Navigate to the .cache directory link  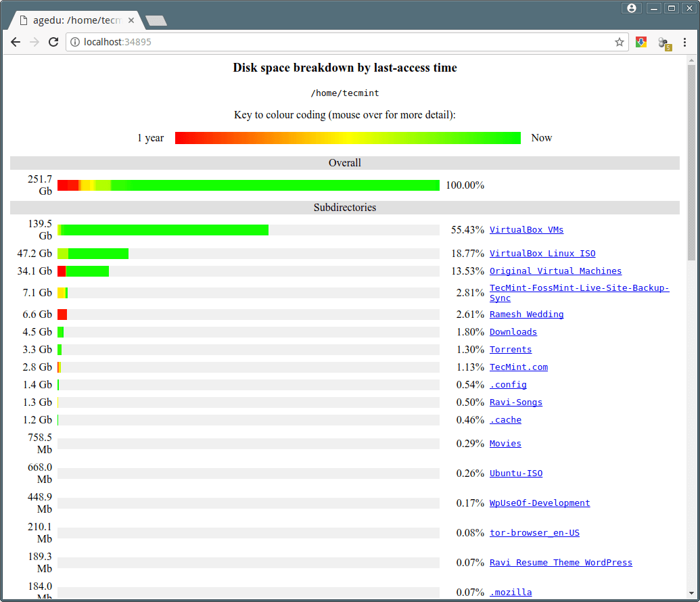pyautogui.click(x=505, y=420)
